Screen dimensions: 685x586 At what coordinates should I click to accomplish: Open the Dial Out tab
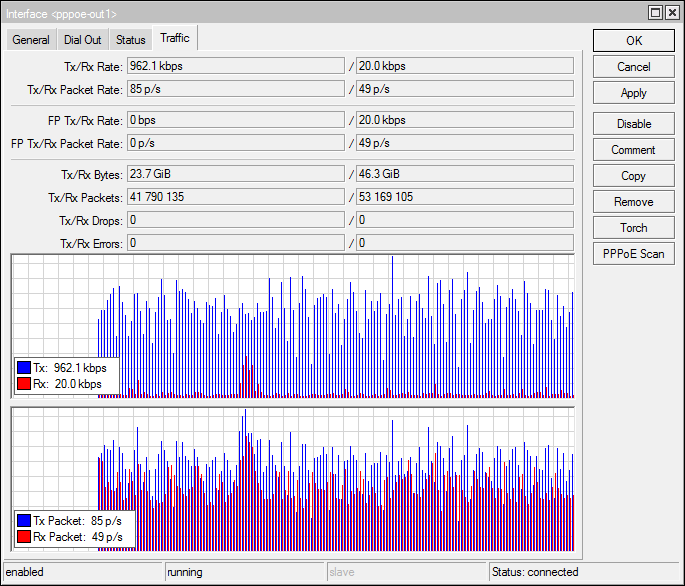point(82,40)
